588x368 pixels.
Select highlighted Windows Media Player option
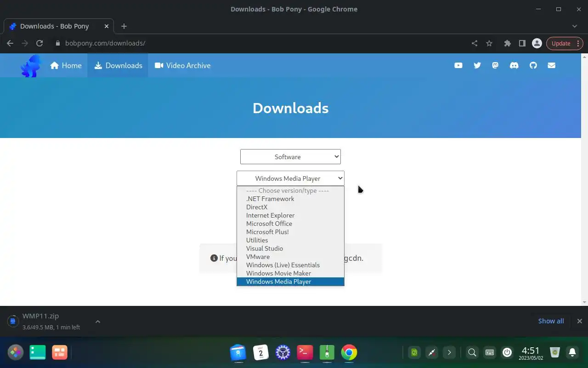(x=290, y=282)
